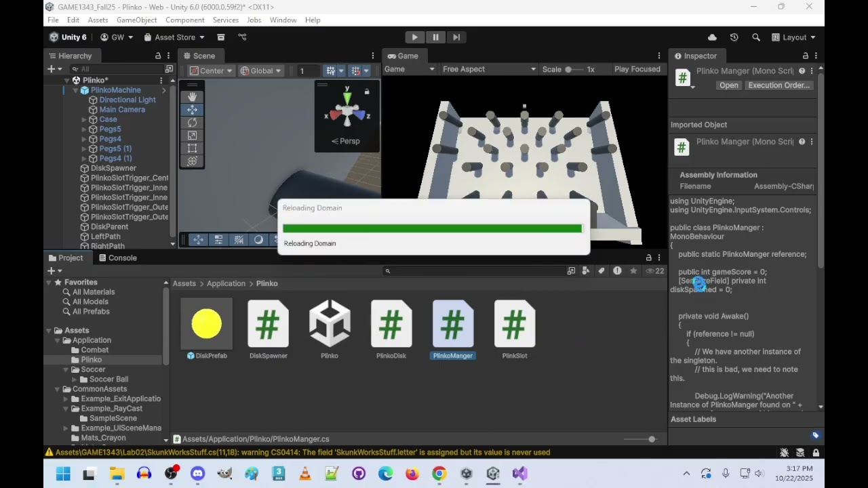Open Visual Studio from Windows taskbar

pyautogui.click(x=520, y=474)
